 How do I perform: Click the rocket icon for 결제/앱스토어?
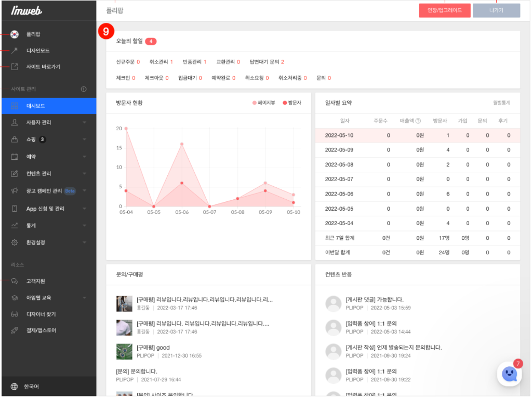tap(15, 331)
